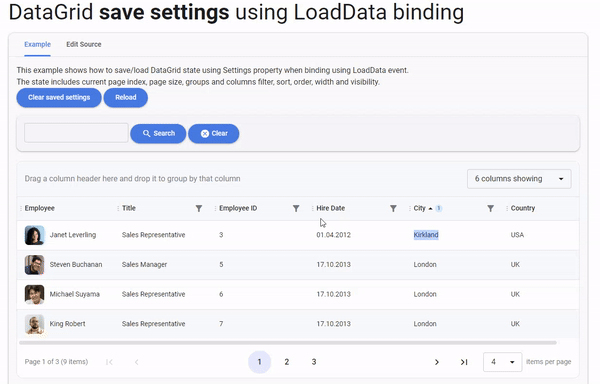Open the Hire Date column filter icon
Screen dimensions: 600x384
pos(393,208)
